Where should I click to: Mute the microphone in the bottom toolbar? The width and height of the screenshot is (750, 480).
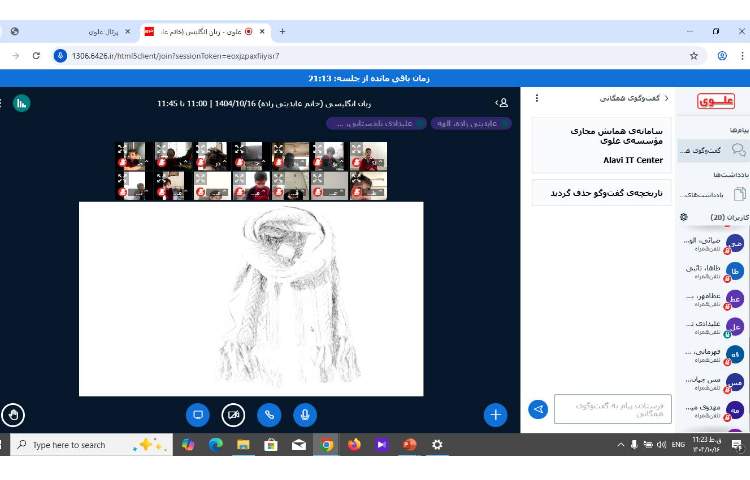tap(305, 414)
